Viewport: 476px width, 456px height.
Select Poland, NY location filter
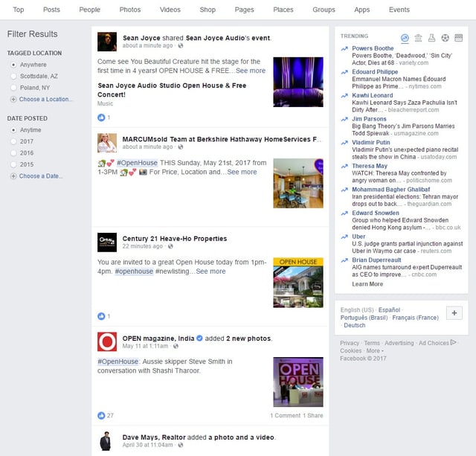(13, 88)
